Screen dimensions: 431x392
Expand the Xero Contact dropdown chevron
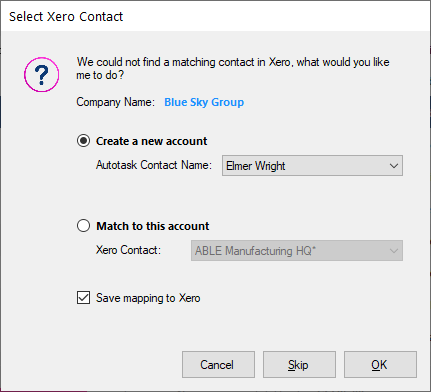tap(394, 251)
